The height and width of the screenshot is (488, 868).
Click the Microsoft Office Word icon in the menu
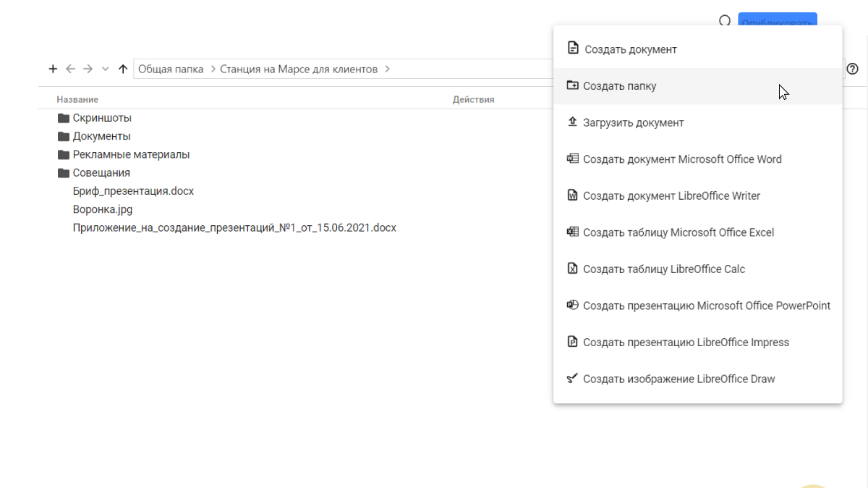click(x=572, y=159)
